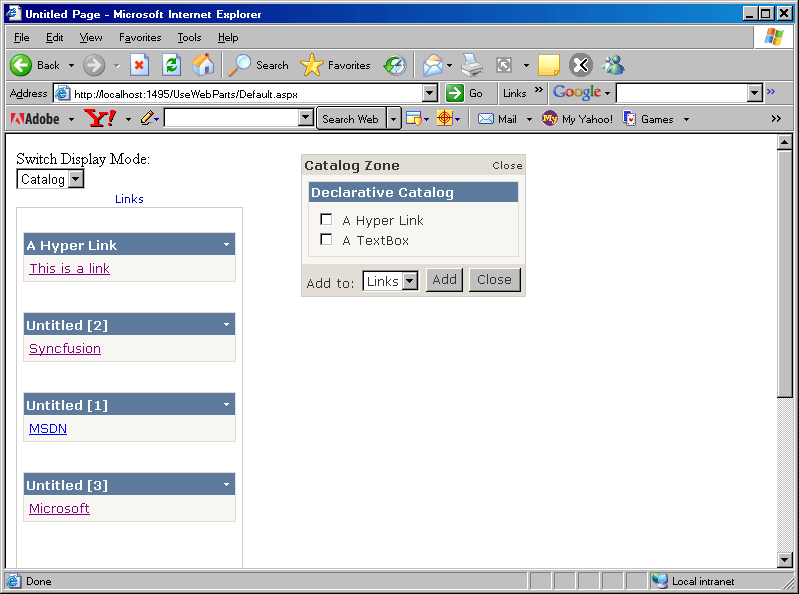Click the Stop loading icon
The image size is (799, 594).
tap(139, 65)
